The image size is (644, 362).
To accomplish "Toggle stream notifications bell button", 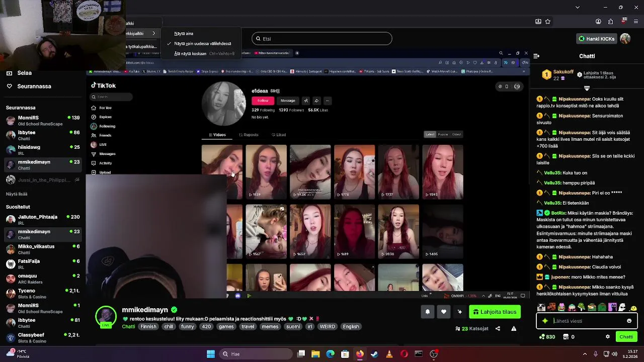I will tap(428, 312).
